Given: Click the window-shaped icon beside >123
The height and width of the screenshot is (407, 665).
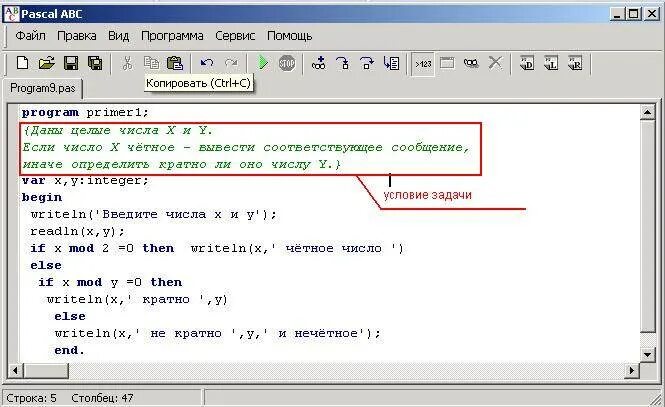Looking at the screenshot, I should coord(447,63).
